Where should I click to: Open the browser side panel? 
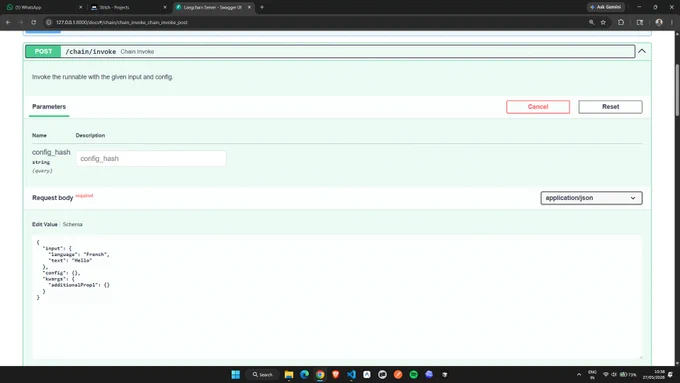click(x=640, y=22)
